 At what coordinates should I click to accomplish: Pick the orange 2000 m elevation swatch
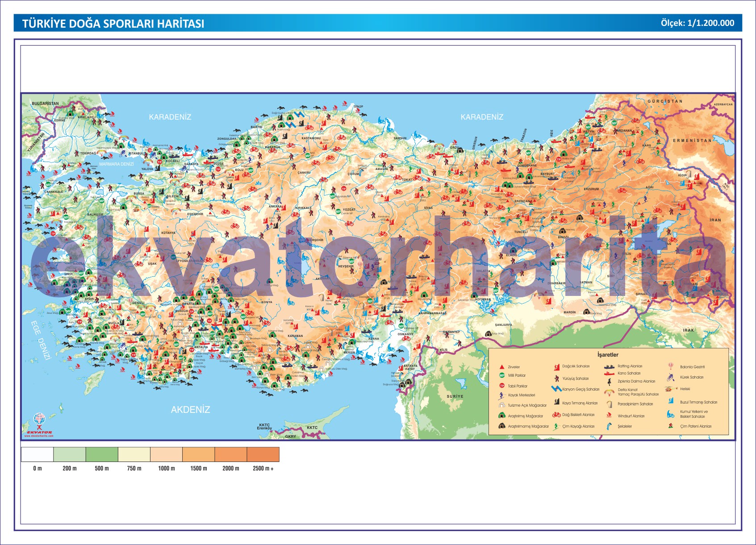(x=231, y=454)
